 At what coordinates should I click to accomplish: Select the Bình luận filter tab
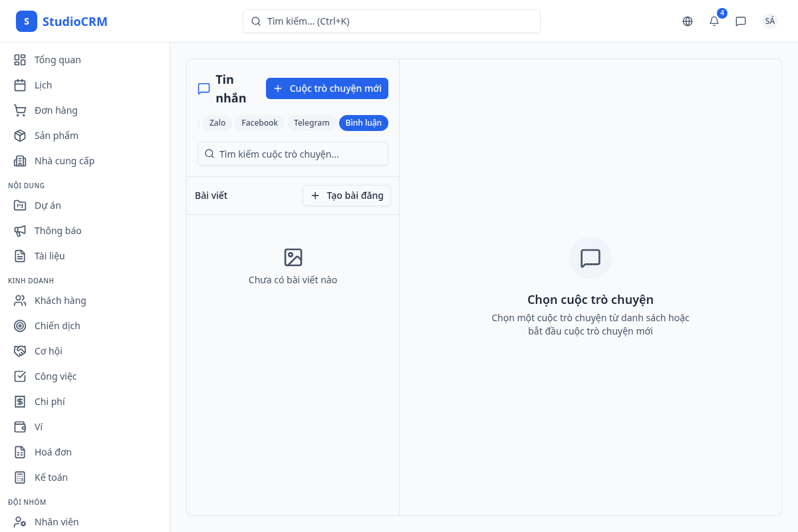[x=363, y=123]
